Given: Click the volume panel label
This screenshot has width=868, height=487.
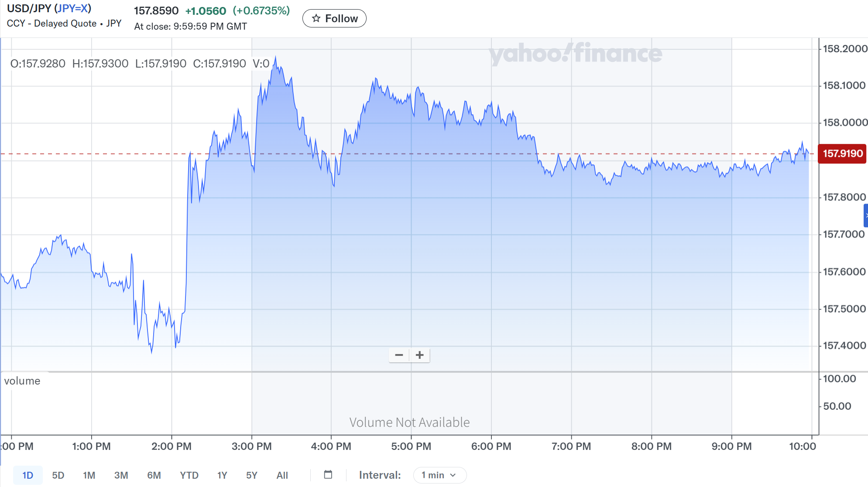Looking at the screenshot, I should point(22,381).
